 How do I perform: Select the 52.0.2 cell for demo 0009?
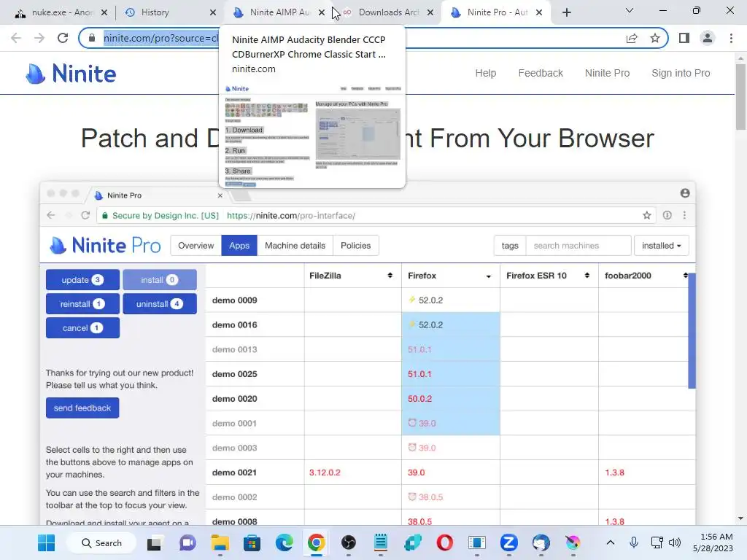tap(451, 300)
